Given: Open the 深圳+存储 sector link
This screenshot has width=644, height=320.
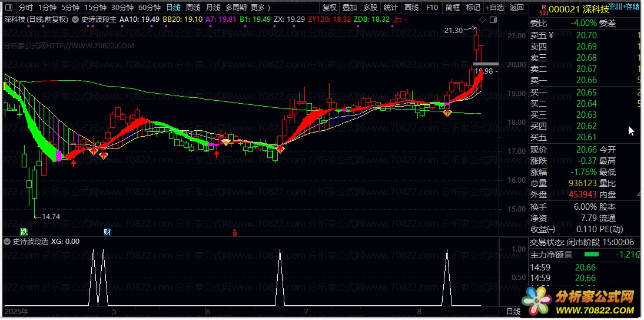Looking at the screenshot, I should tap(623, 6).
